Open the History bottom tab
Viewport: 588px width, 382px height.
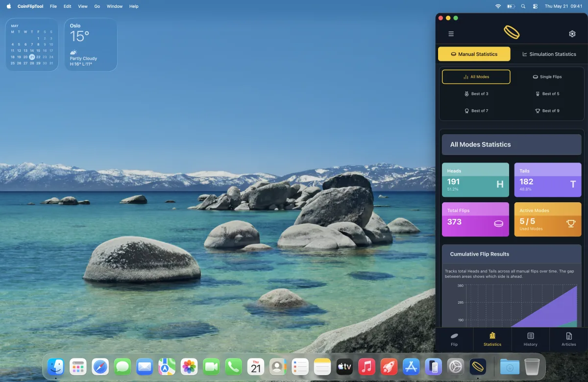pyautogui.click(x=530, y=340)
